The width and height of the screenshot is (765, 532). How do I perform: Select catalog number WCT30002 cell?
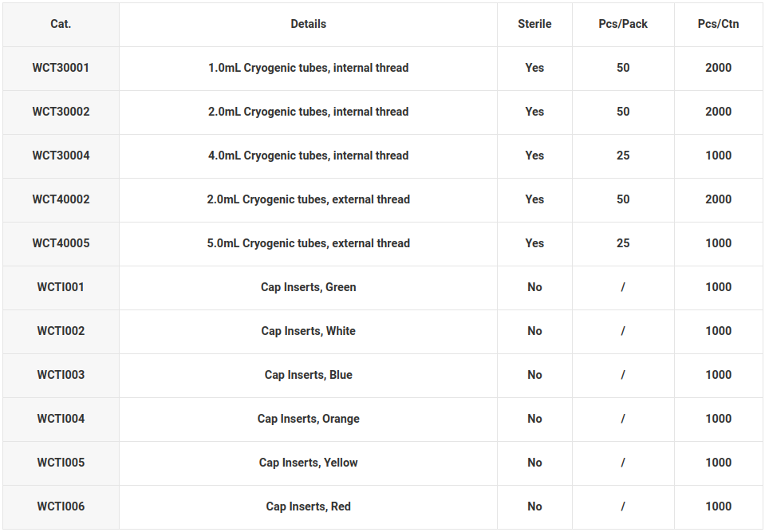coord(61,112)
